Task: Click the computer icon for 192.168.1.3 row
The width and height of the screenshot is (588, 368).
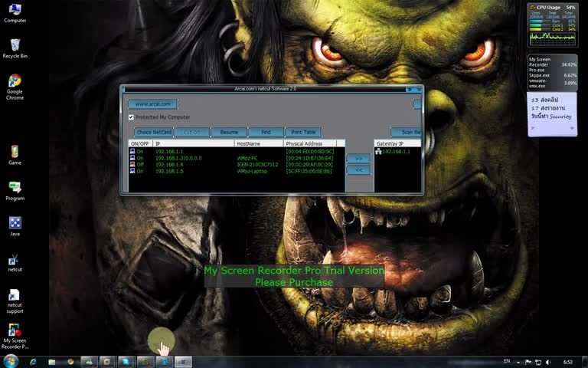Action: [x=132, y=158]
